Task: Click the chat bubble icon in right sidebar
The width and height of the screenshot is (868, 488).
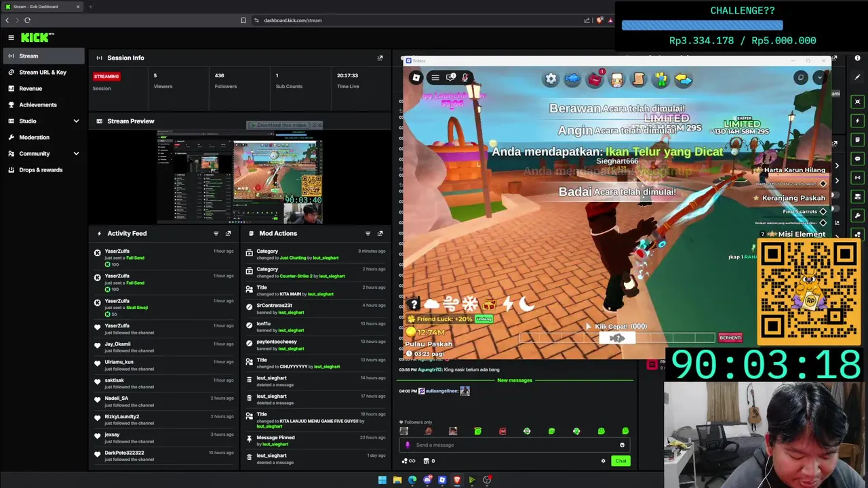Action: click(x=858, y=159)
